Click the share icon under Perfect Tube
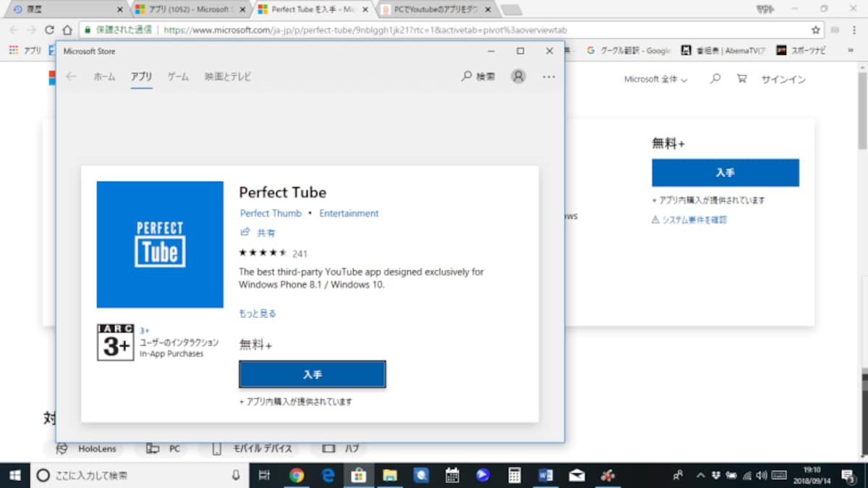868x488 pixels. (245, 232)
